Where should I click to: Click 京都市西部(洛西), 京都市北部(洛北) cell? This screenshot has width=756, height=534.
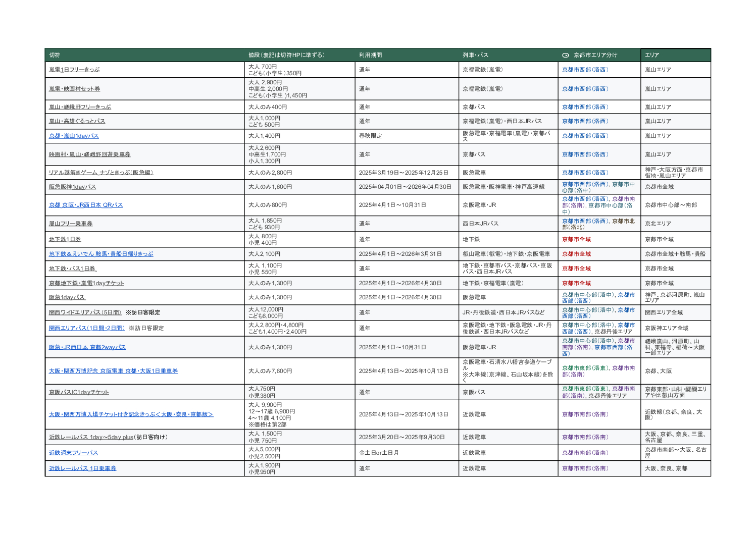[x=598, y=224]
